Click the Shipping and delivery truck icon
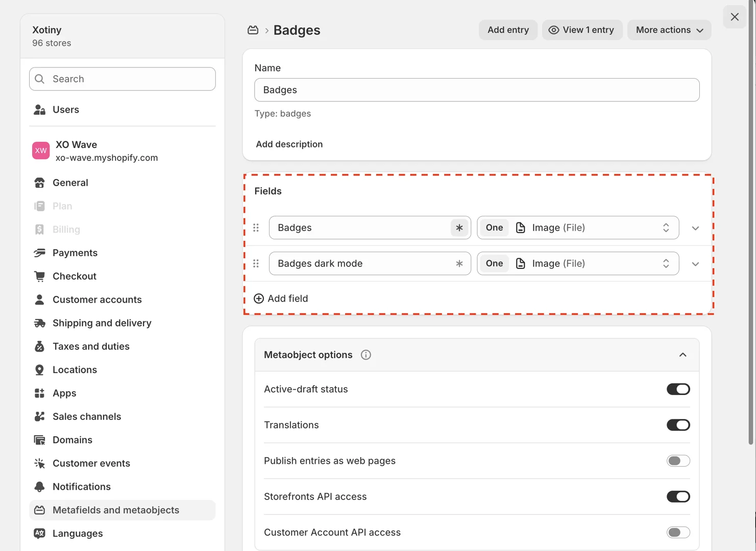 coord(40,323)
